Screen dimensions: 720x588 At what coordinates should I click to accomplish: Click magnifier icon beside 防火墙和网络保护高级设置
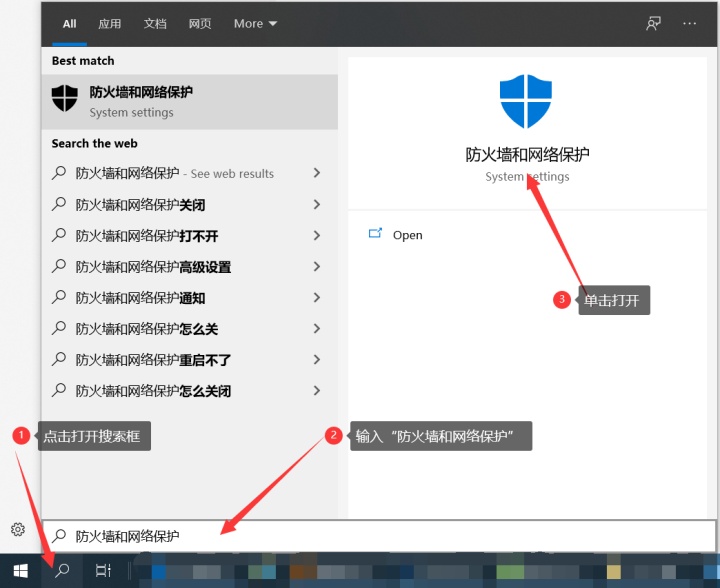59,266
